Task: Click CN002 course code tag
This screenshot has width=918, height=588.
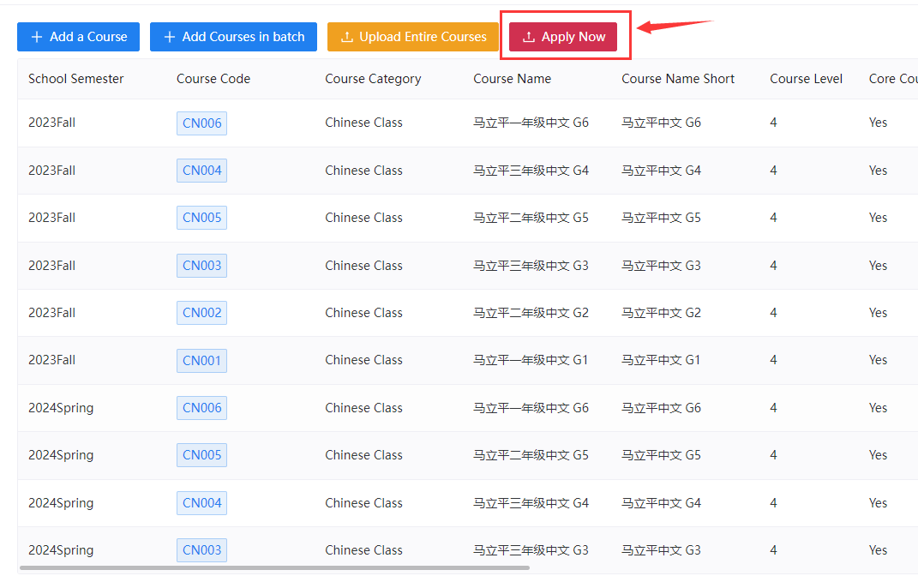Action: tap(201, 313)
